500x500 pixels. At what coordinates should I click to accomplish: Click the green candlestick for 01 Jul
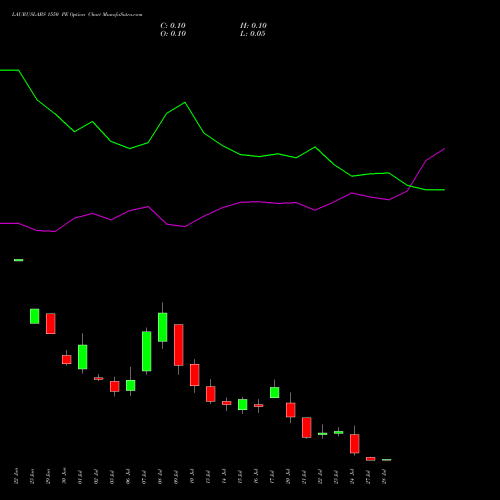(83, 357)
